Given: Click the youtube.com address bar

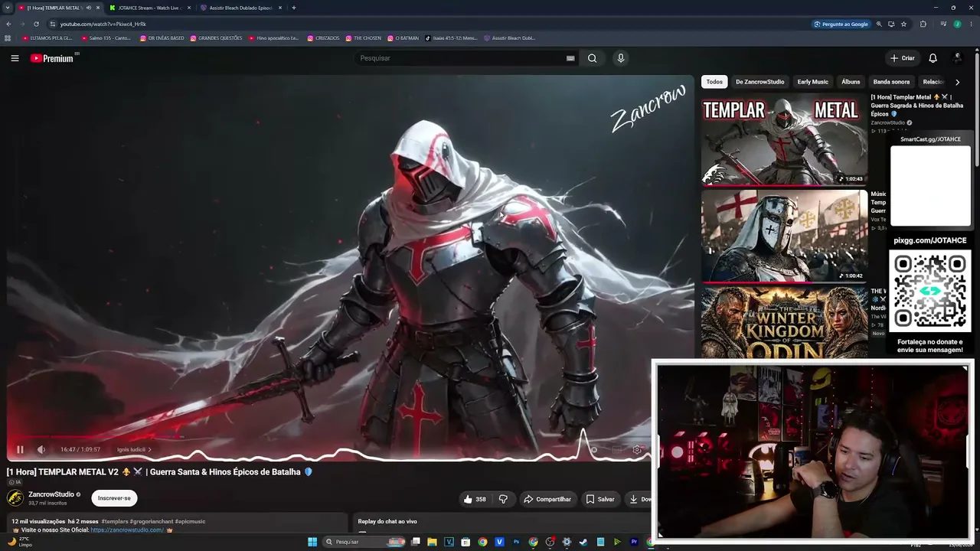Looking at the screenshot, I should pyautogui.click(x=429, y=24).
